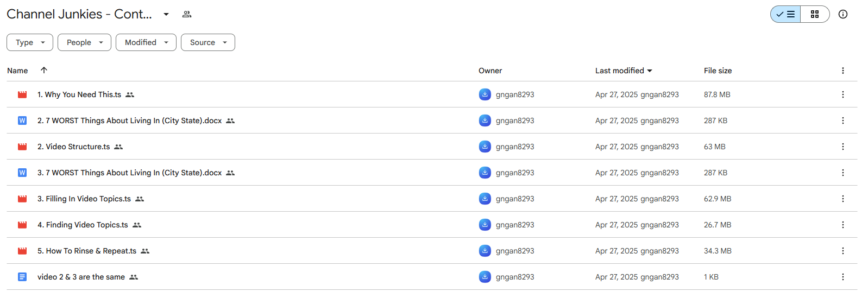
Task: Switch to list layout view
Action: click(785, 14)
